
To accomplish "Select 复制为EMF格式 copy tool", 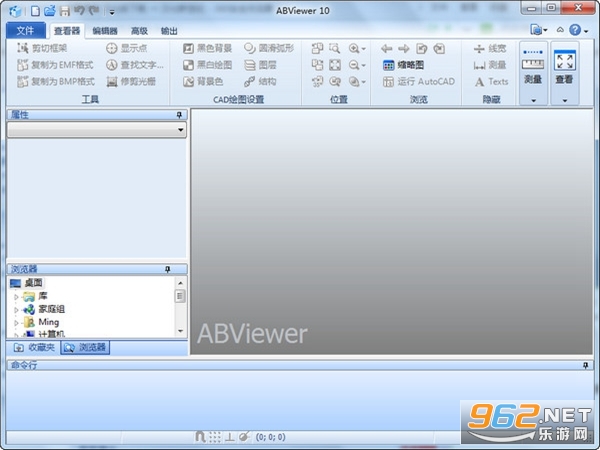I will pyautogui.click(x=55, y=65).
